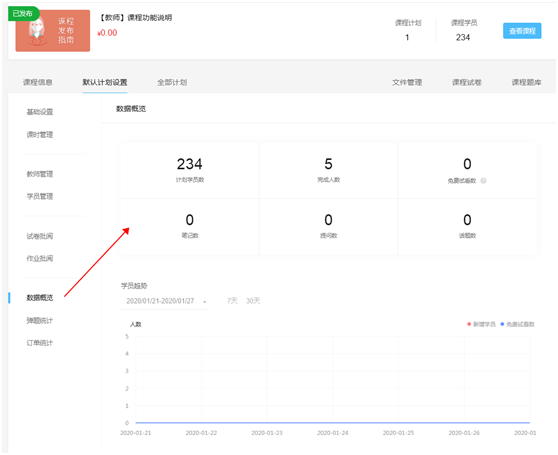Open the 课程题库 tab
Viewport: 558px width, 455px height.
pyautogui.click(x=526, y=83)
